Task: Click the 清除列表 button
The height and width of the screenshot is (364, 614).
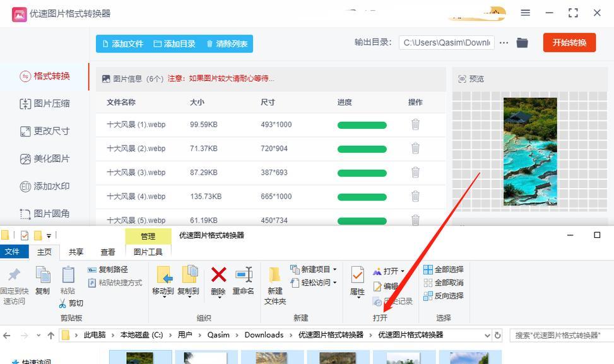Action: click(227, 44)
